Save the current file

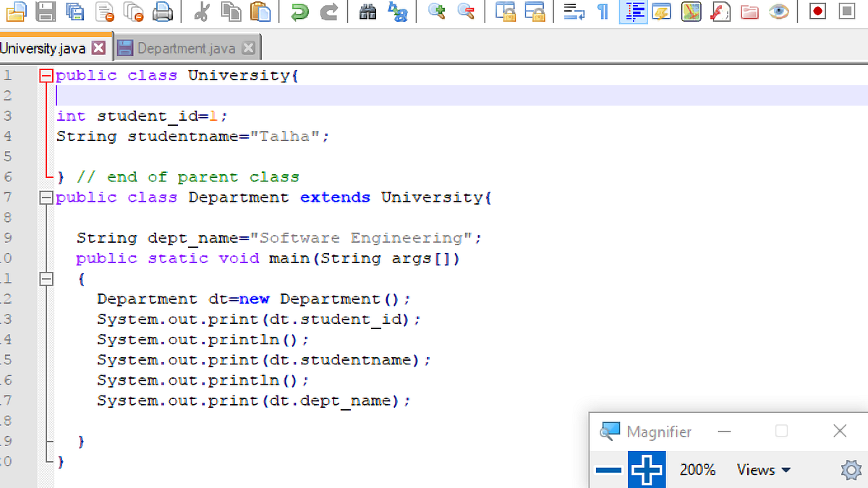pos(46,11)
